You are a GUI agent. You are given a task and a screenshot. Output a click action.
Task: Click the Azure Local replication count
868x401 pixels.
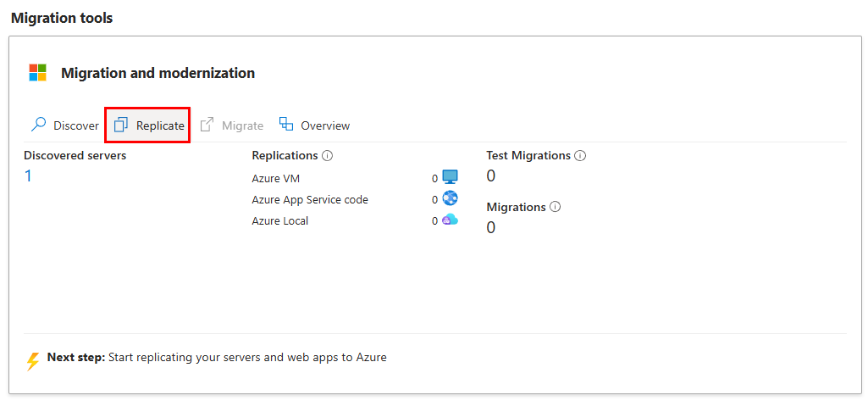point(434,221)
